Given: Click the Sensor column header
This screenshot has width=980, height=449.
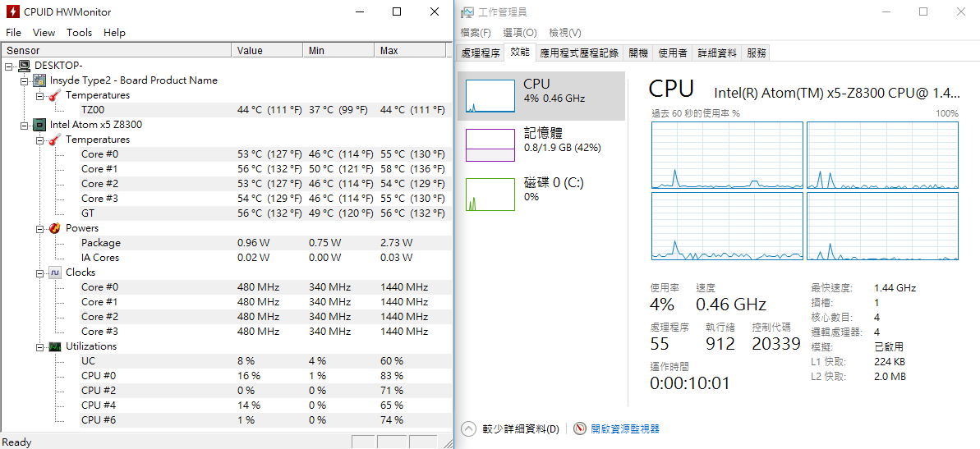Looking at the screenshot, I should (117, 51).
